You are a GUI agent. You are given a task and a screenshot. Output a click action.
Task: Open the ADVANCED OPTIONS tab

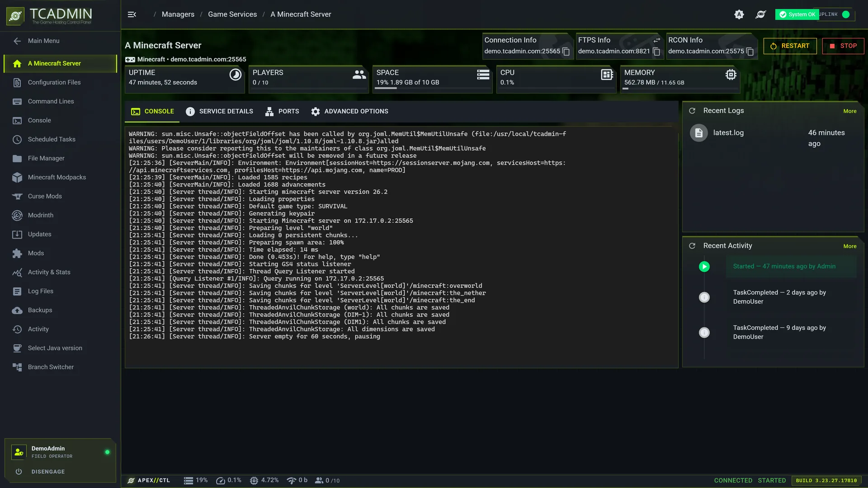coord(349,112)
